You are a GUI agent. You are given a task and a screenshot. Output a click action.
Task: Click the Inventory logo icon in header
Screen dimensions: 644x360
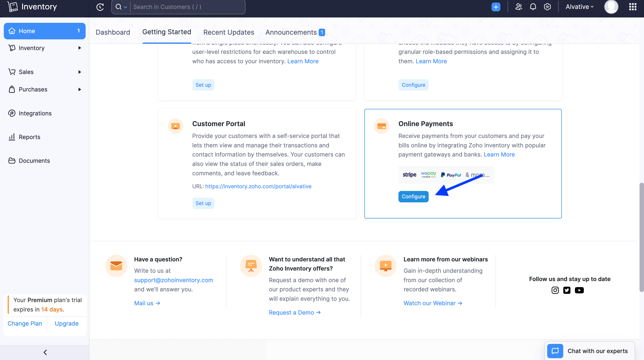tap(12, 7)
